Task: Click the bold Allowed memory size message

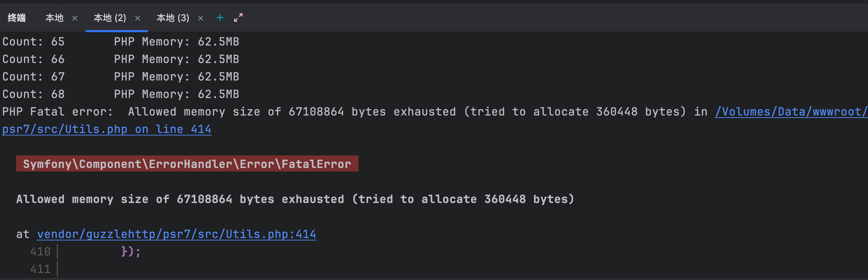Action: point(295,199)
